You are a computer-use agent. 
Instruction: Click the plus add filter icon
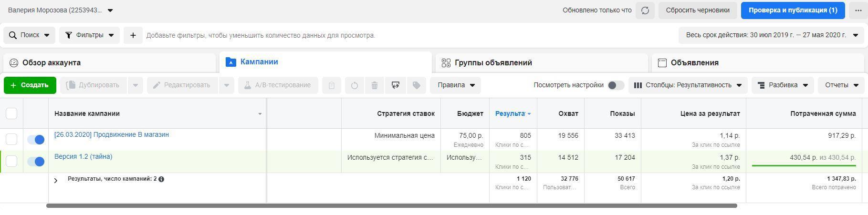pos(133,35)
